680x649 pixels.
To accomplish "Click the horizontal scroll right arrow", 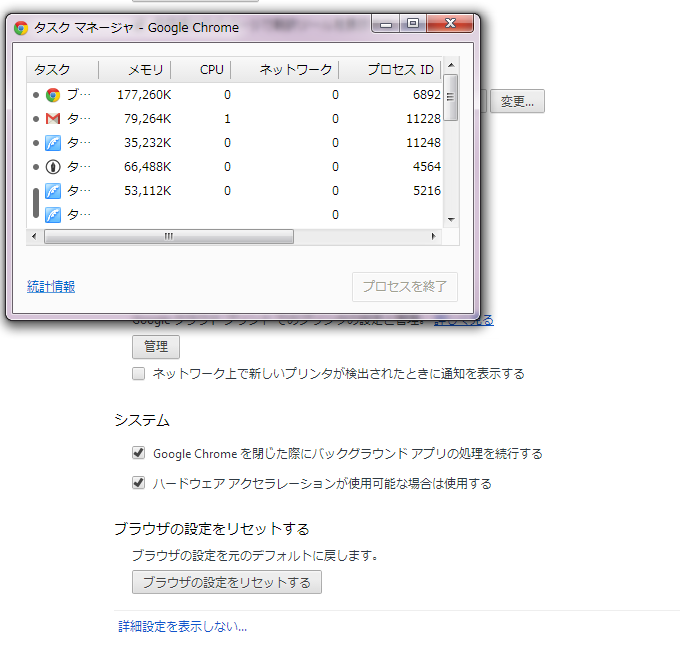I will [434, 236].
